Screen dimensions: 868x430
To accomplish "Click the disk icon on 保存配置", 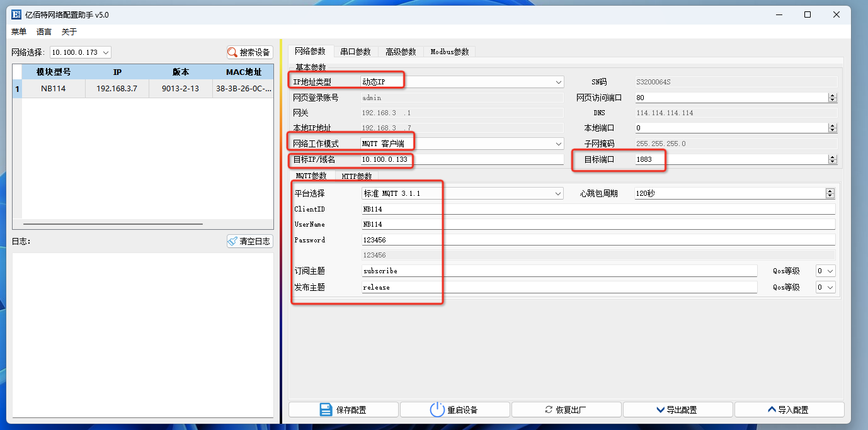I will (325, 409).
